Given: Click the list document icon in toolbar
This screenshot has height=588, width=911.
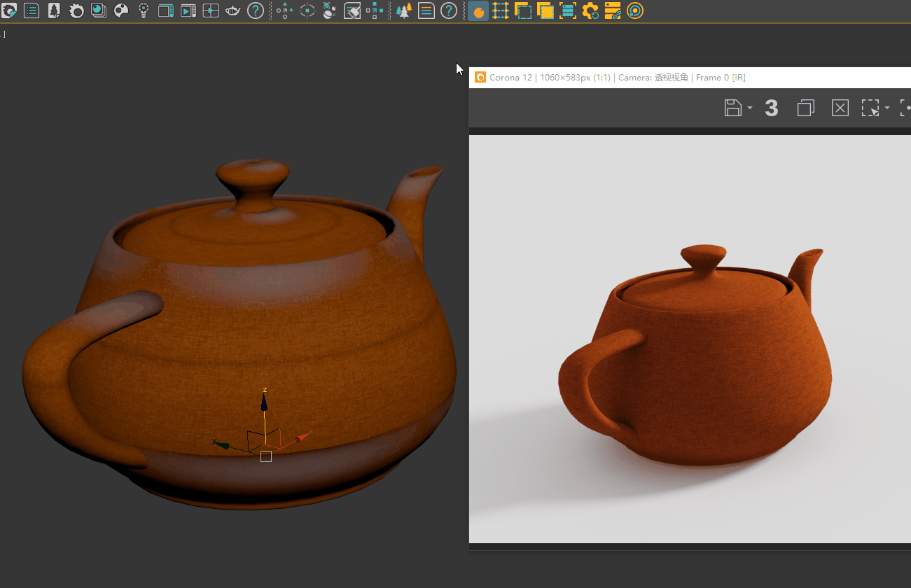Looking at the screenshot, I should [x=32, y=10].
